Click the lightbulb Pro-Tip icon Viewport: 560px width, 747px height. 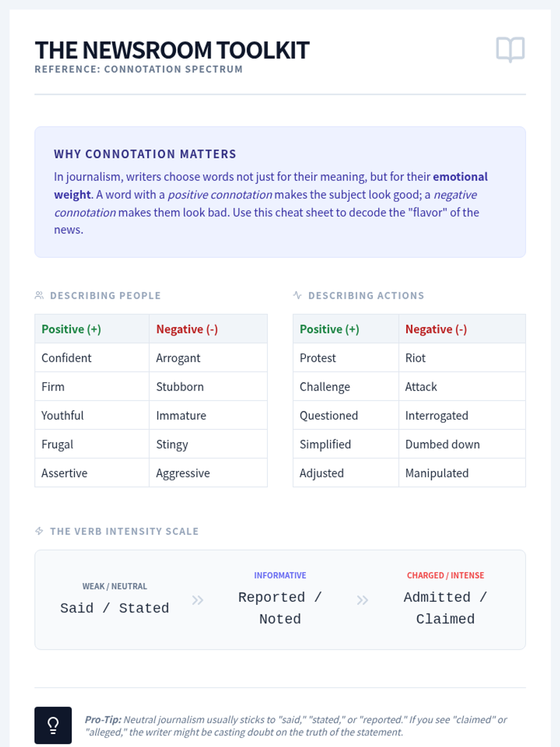point(53,725)
